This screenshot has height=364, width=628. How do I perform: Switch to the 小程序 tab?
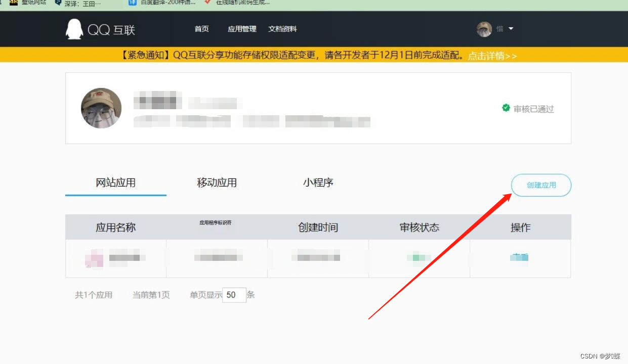click(318, 183)
